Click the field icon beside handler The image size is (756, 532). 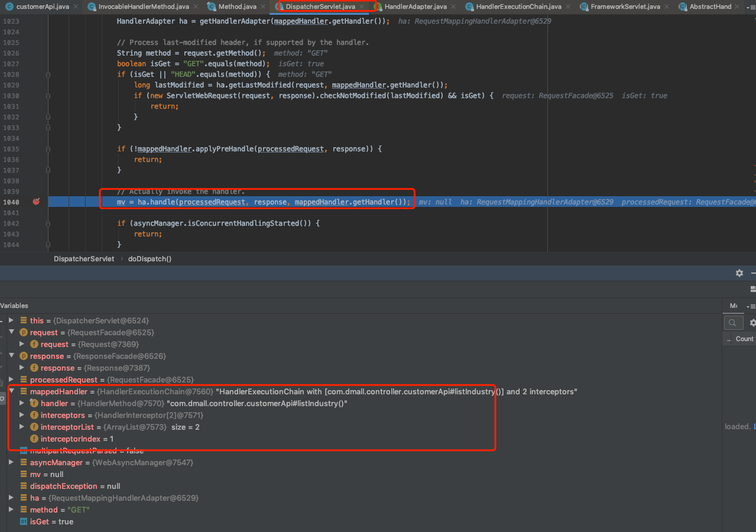[x=34, y=403]
